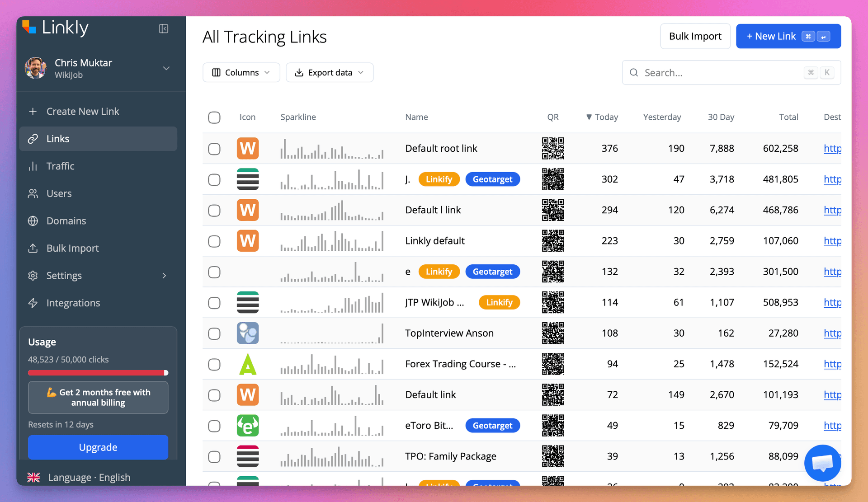Click the green A icon of Forex Trading Course
Image resolution: width=868 pixels, height=502 pixels.
248,364
